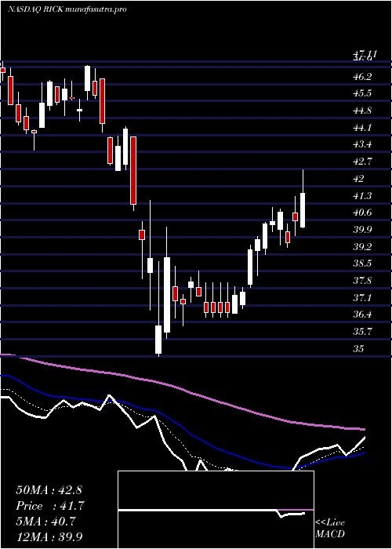Click the 40.6 price axis label
Image resolution: width=392 pixels, height=549 pixels.
click(362, 213)
